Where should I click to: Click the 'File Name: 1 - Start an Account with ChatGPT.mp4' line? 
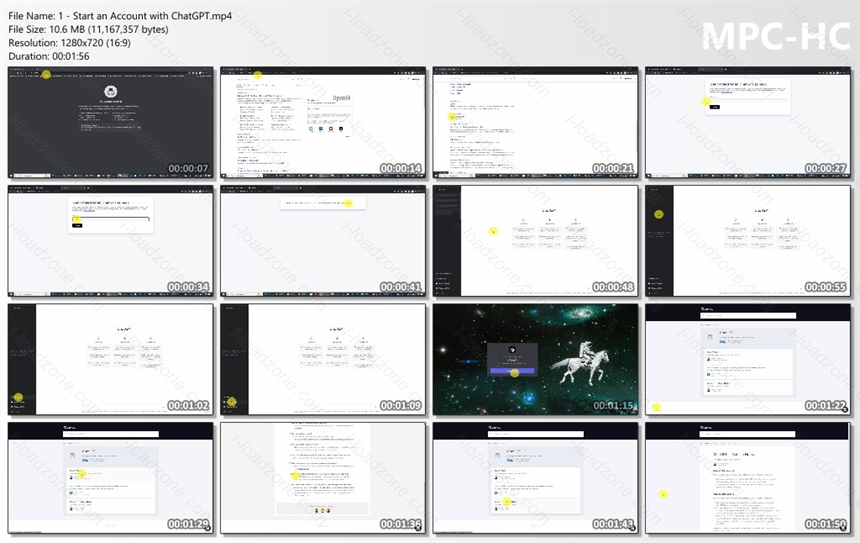[120, 16]
